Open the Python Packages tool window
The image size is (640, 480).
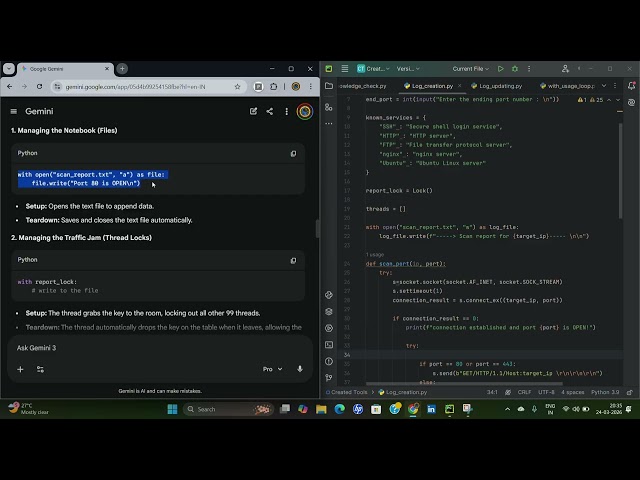[329, 311]
